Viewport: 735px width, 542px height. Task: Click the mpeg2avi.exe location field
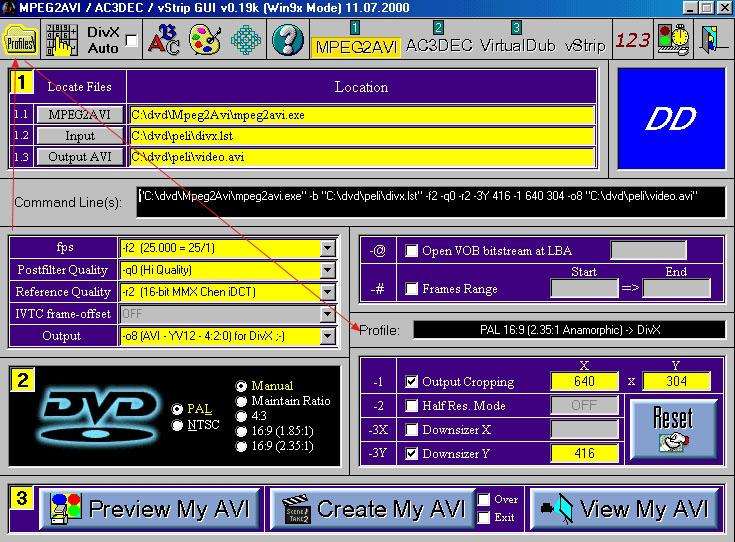tap(362, 115)
